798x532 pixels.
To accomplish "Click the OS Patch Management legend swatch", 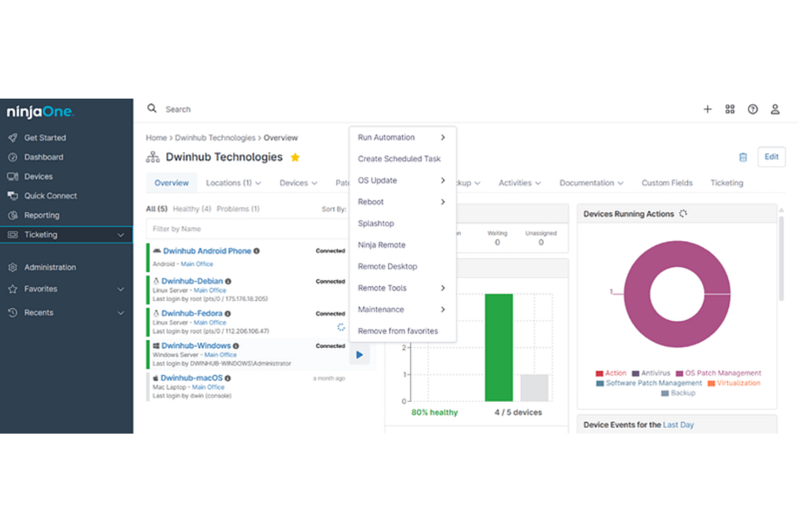I will tap(679, 374).
